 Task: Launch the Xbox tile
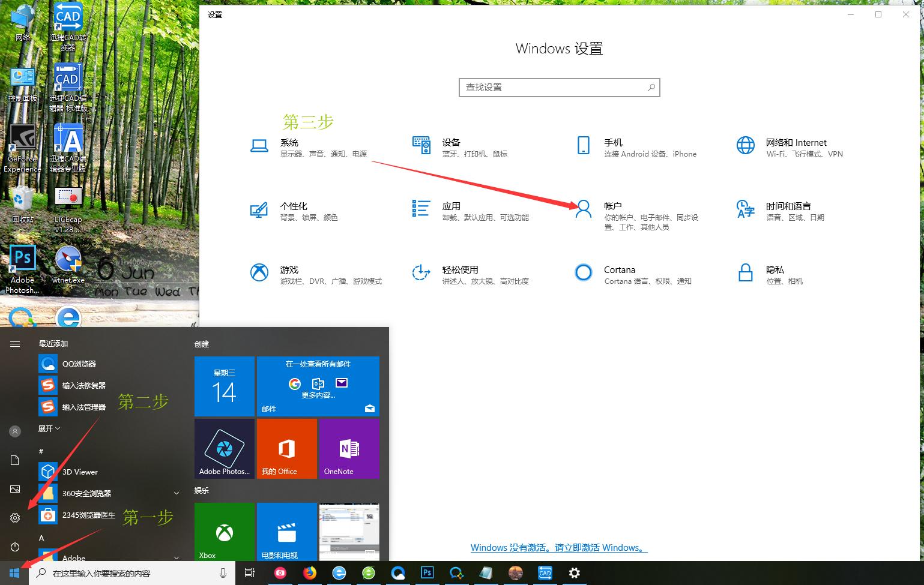click(x=224, y=531)
